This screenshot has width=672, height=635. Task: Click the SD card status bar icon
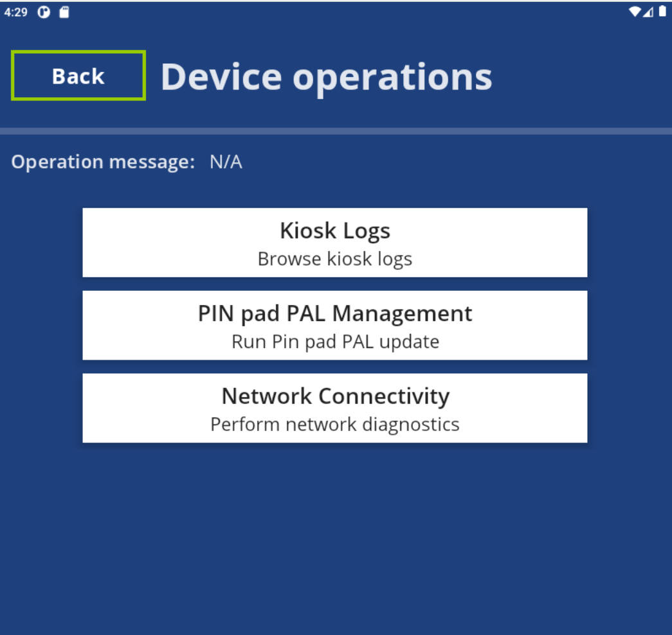(64, 12)
